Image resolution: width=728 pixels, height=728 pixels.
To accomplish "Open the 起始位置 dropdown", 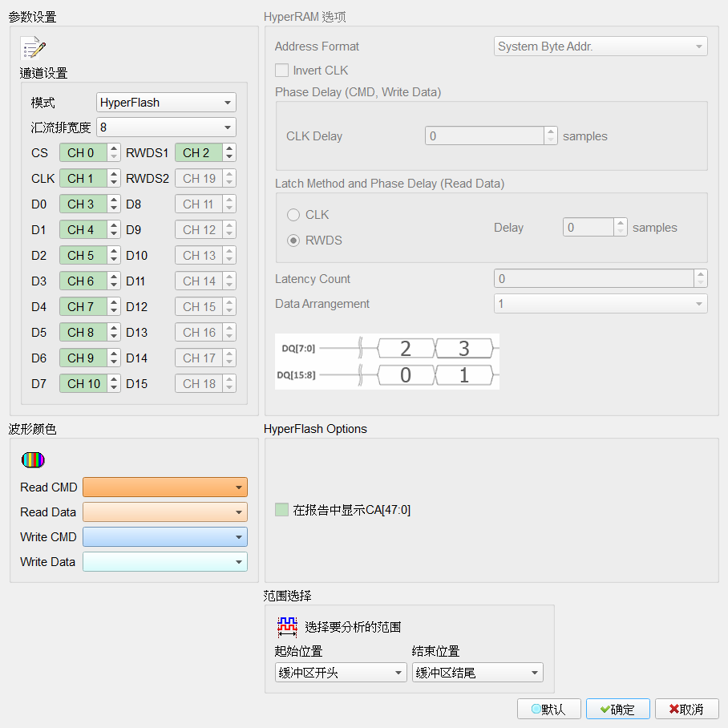I will [x=340, y=673].
